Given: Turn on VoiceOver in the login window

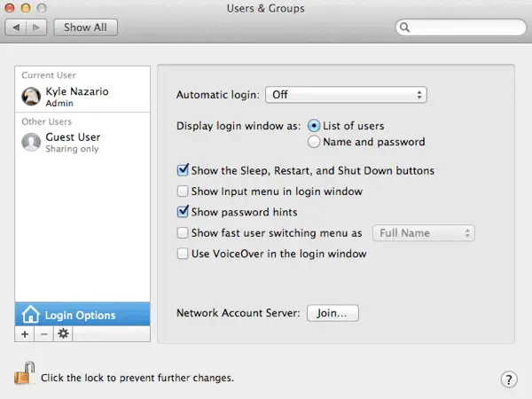Looking at the screenshot, I should tap(183, 254).
